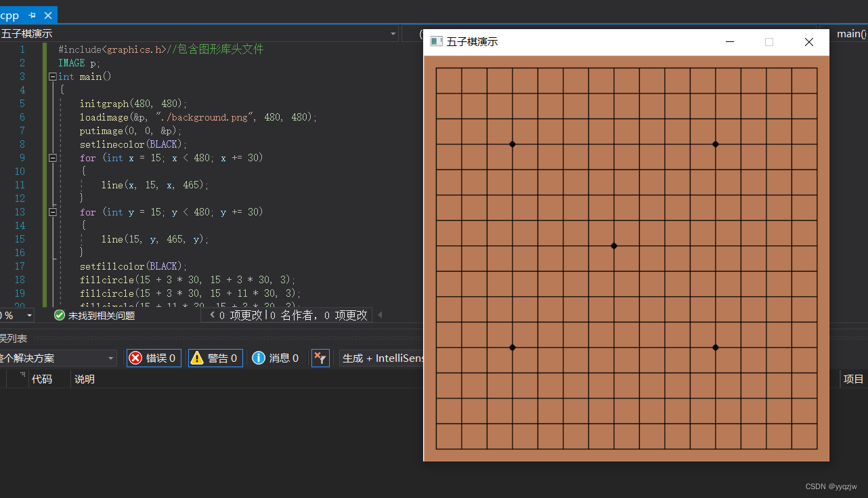Click the red error X icon

(x=135, y=358)
